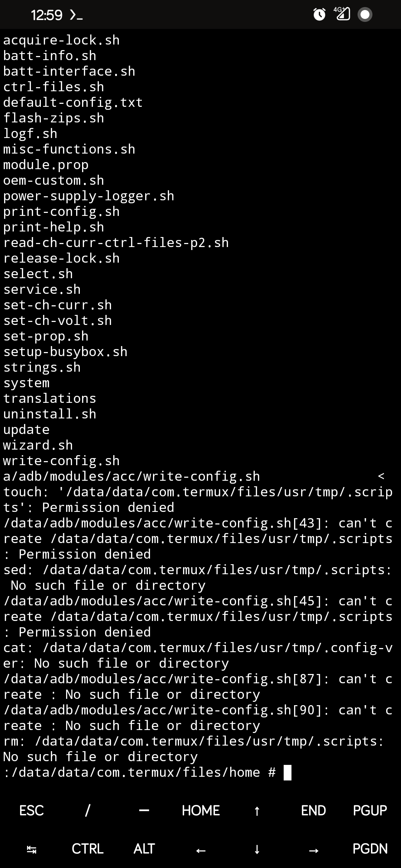The height and width of the screenshot is (868, 401).
Task: Tap the screen recording indicator dot
Action: [365, 14]
